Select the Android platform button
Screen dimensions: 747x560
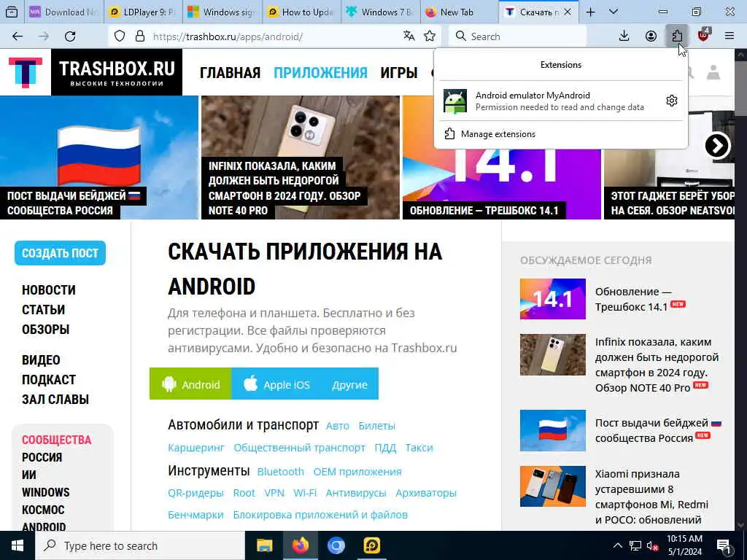click(190, 384)
